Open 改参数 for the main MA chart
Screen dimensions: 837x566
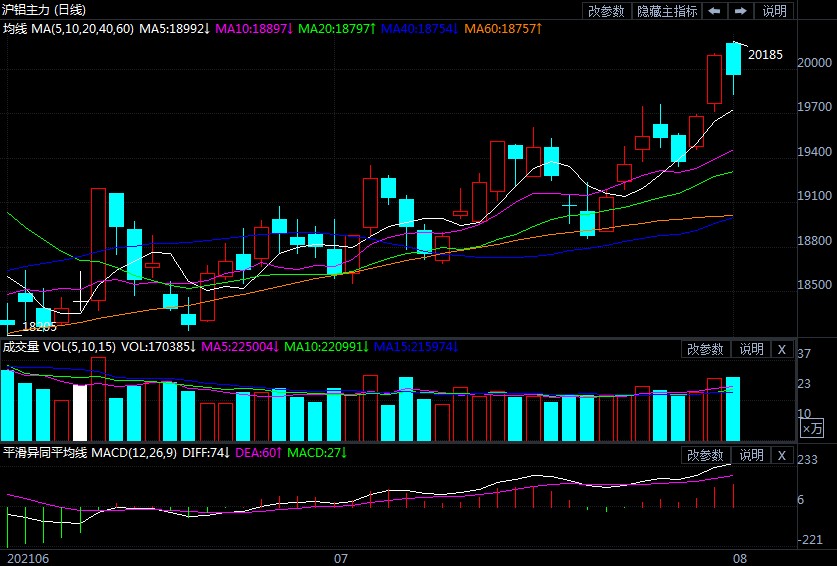[606, 11]
